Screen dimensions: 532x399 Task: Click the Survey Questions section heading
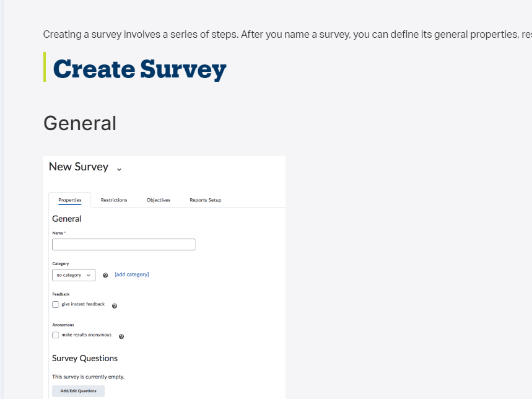(x=85, y=358)
